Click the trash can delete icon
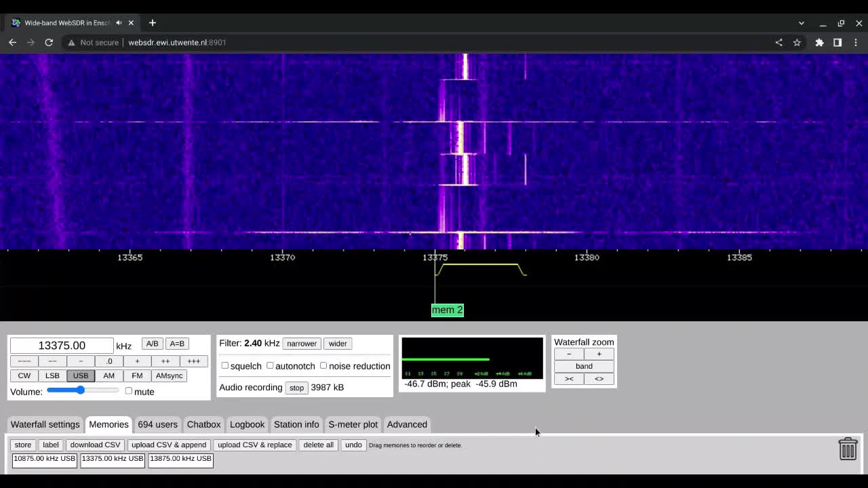868x488 pixels. pos(848,449)
